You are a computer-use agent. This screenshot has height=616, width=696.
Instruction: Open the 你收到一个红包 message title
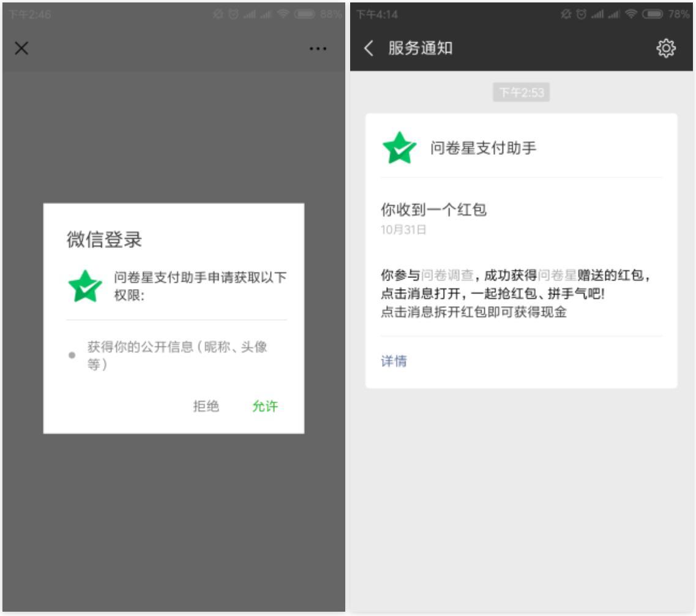[433, 210]
